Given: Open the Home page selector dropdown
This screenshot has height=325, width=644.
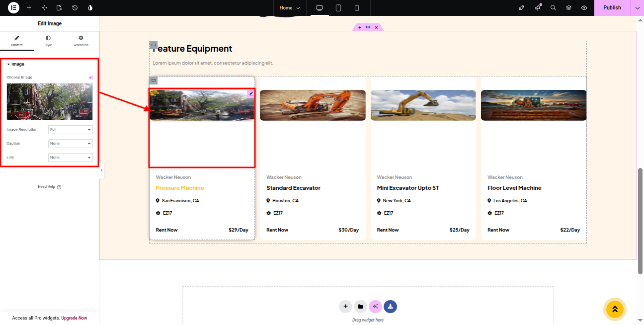Looking at the screenshot, I should pos(290,8).
